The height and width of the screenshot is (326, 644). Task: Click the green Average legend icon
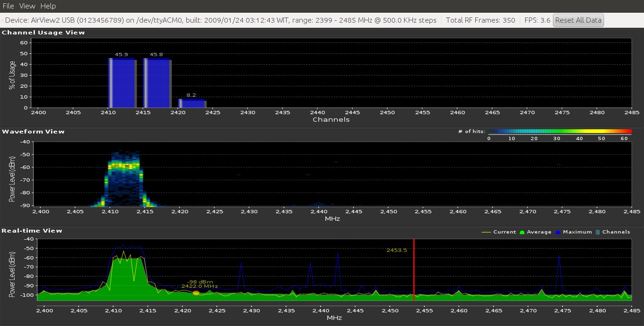click(x=522, y=232)
